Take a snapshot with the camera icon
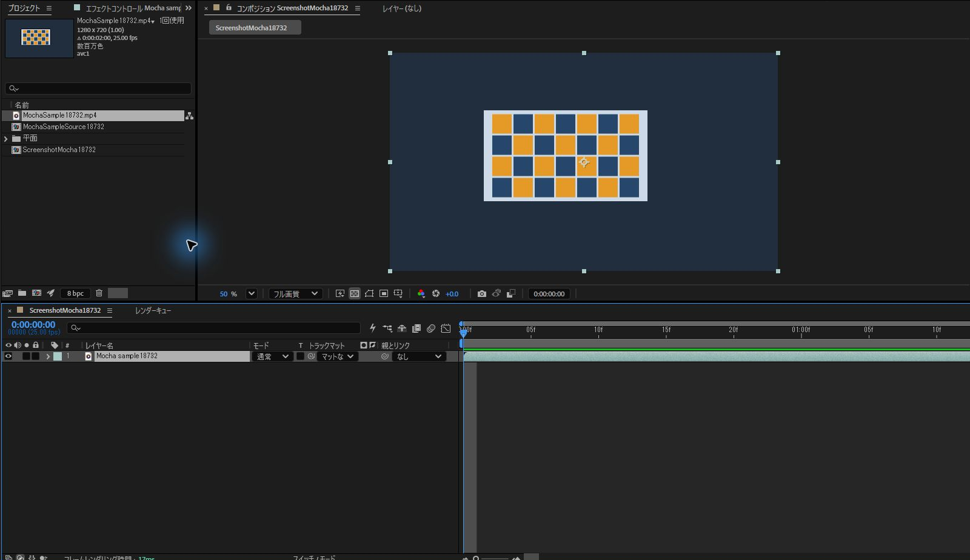 (482, 294)
